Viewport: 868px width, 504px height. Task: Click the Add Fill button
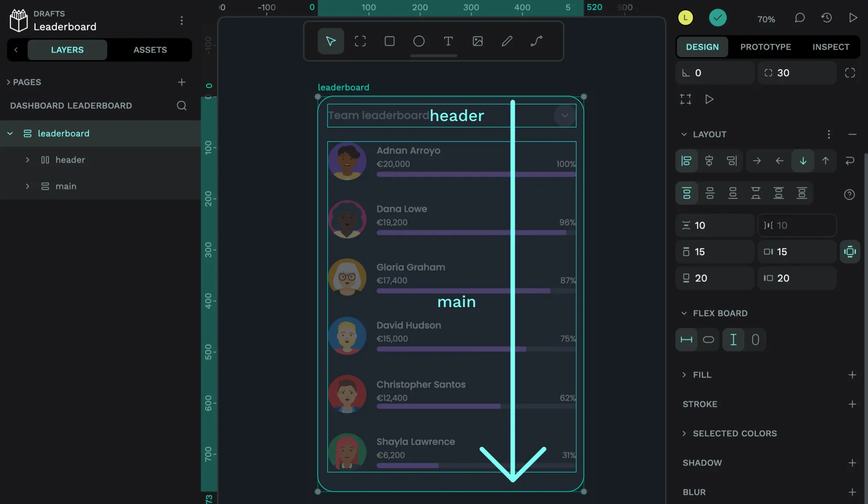(852, 374)
